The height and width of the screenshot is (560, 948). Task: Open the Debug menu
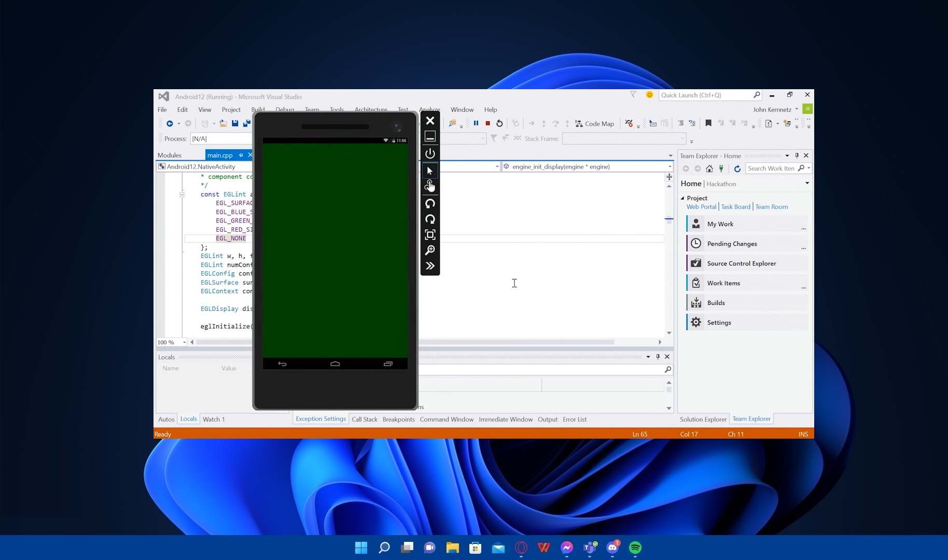(x=285, y=109)
